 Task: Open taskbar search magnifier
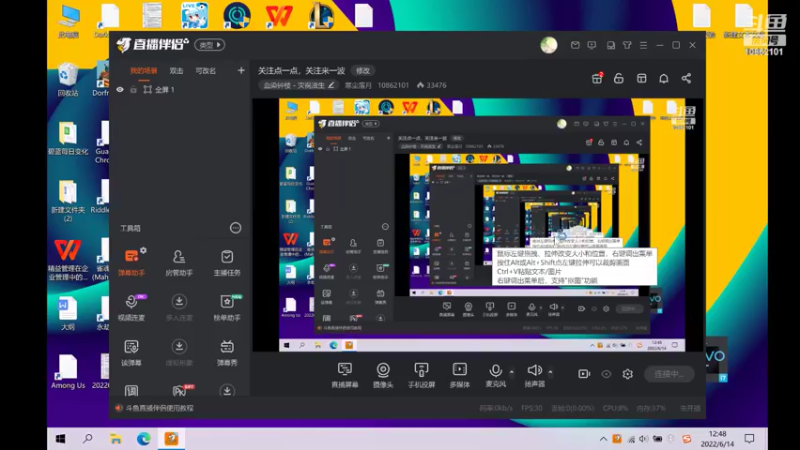tap(88, 439)
